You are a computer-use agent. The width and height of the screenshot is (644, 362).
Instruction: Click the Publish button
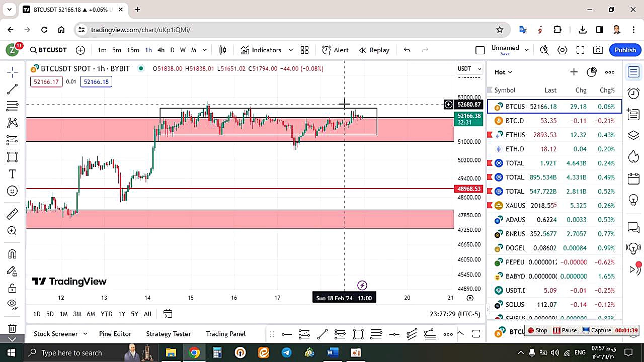625,50
